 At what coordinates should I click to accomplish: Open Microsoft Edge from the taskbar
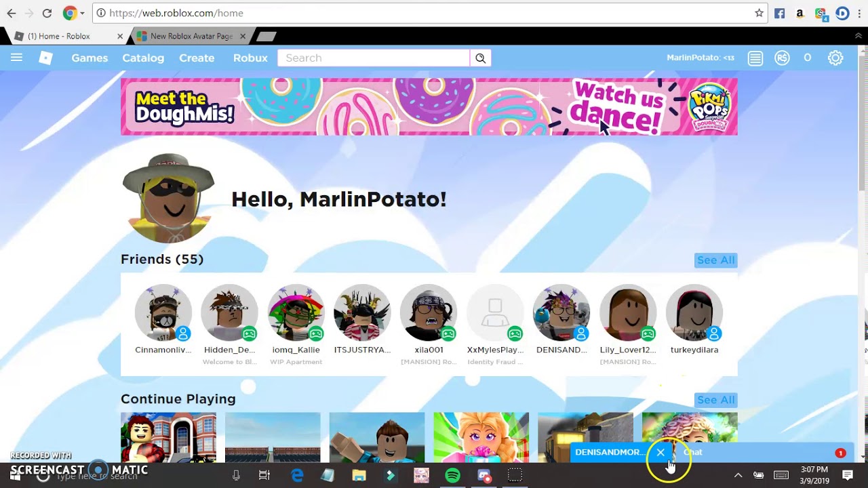[297, 475]
